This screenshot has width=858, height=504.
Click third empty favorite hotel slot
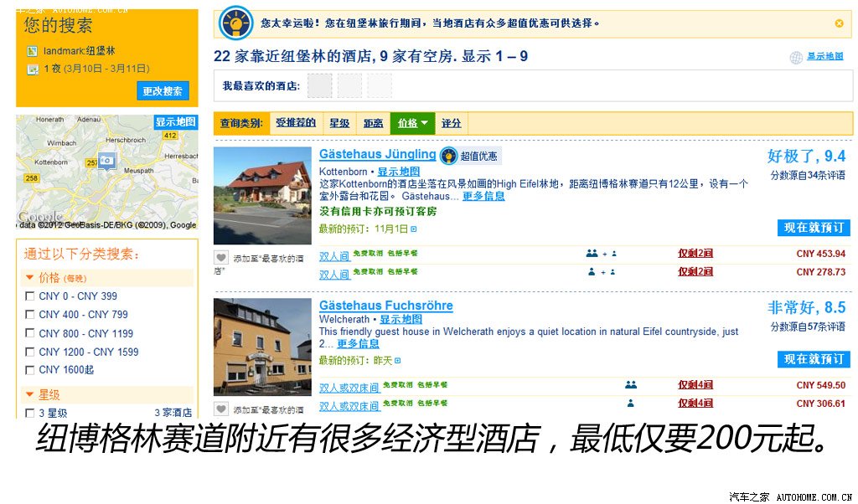click(x=380, y=86)
